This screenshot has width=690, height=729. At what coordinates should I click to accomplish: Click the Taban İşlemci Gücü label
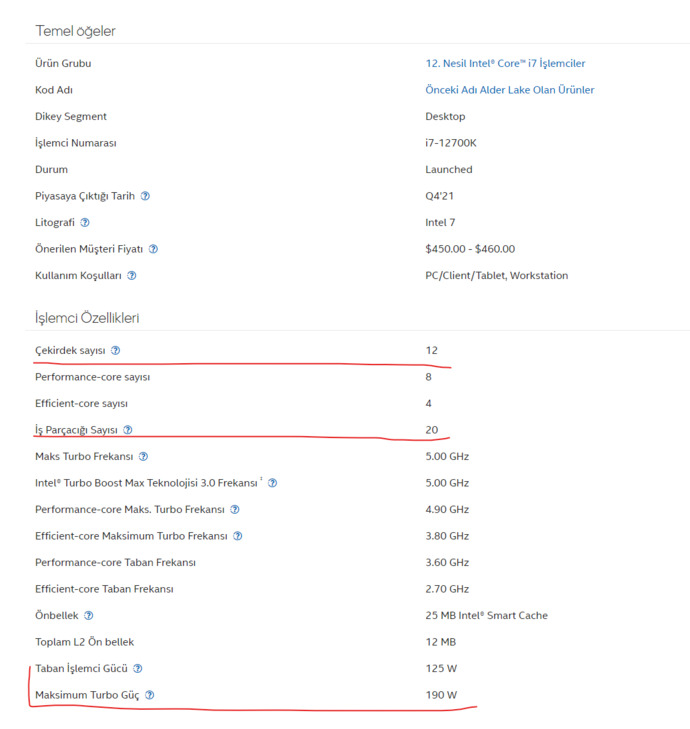pyautogui.click(x=81, y=668)
